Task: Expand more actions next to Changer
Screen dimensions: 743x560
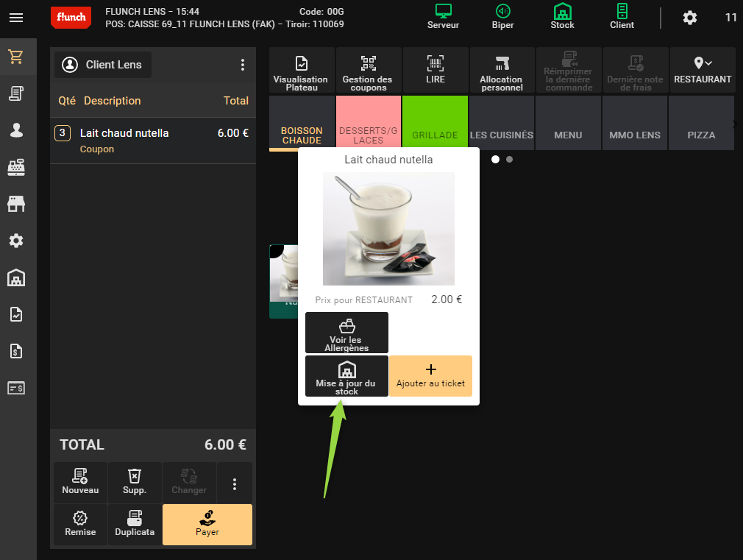Action: pos(235,483)
